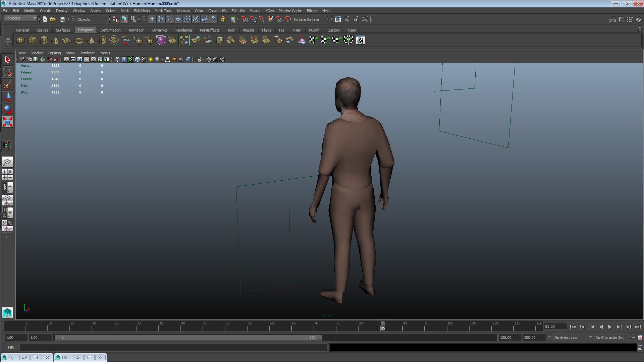Click the Render current frame icon

point(347,19)
